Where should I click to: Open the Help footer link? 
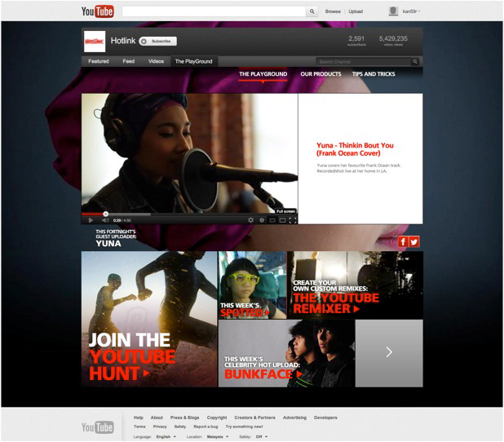point(138,418)
